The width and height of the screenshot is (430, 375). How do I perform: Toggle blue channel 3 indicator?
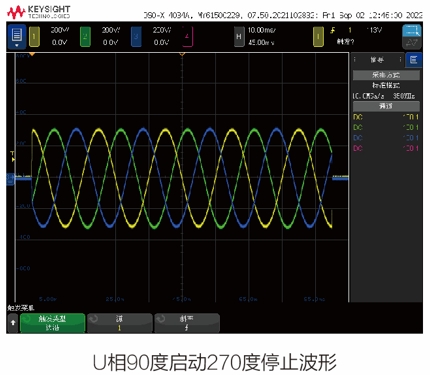coord(136,36)
